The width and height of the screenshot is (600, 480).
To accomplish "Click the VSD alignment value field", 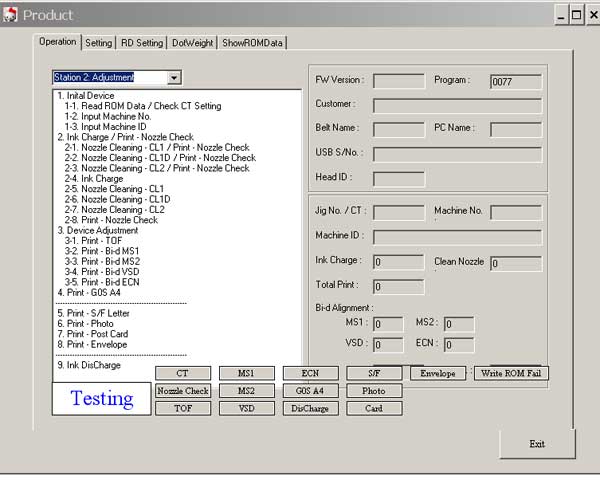I will 388,345.
